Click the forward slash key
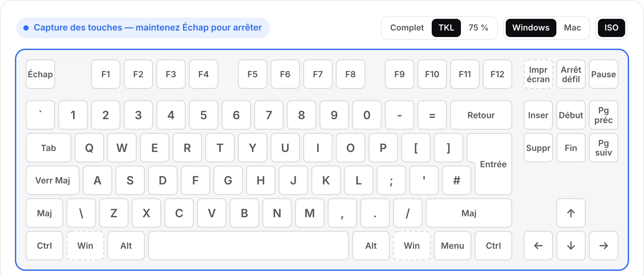This screenshot has height=276, width=644. pyautogui.click(x=408, y=213)
